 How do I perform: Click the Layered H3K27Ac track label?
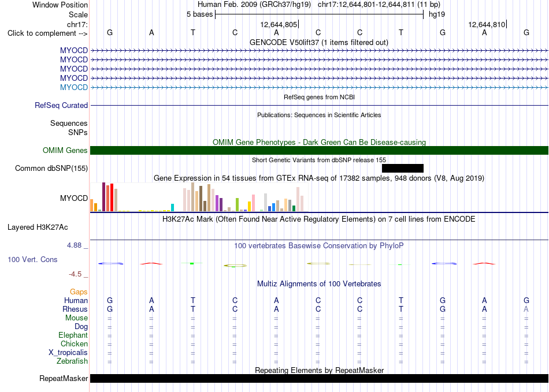tap(38, 227)
